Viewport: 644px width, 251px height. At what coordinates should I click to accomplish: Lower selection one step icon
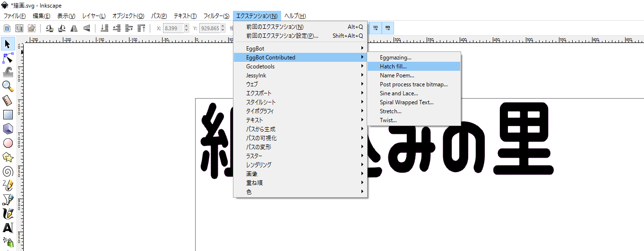(117, 28)
